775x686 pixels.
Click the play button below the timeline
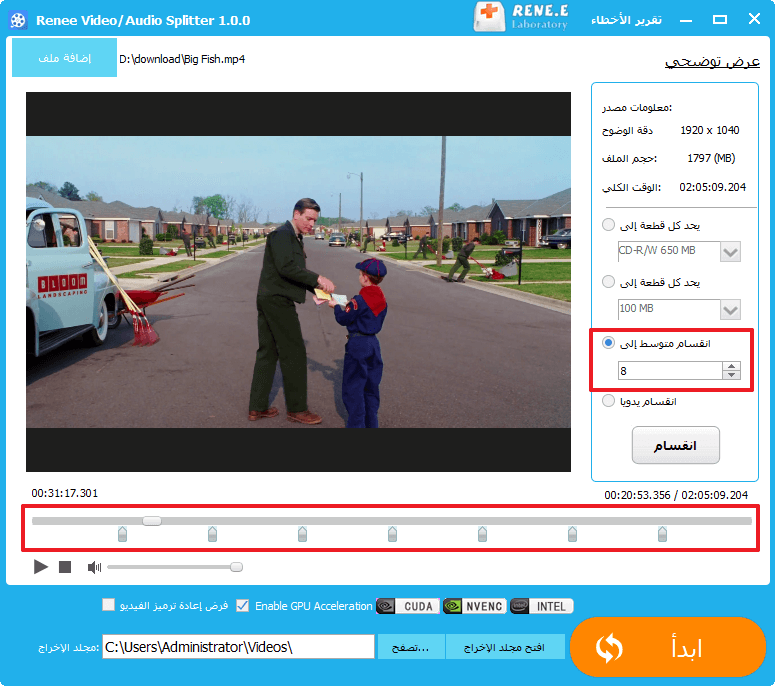coord(41,567)
